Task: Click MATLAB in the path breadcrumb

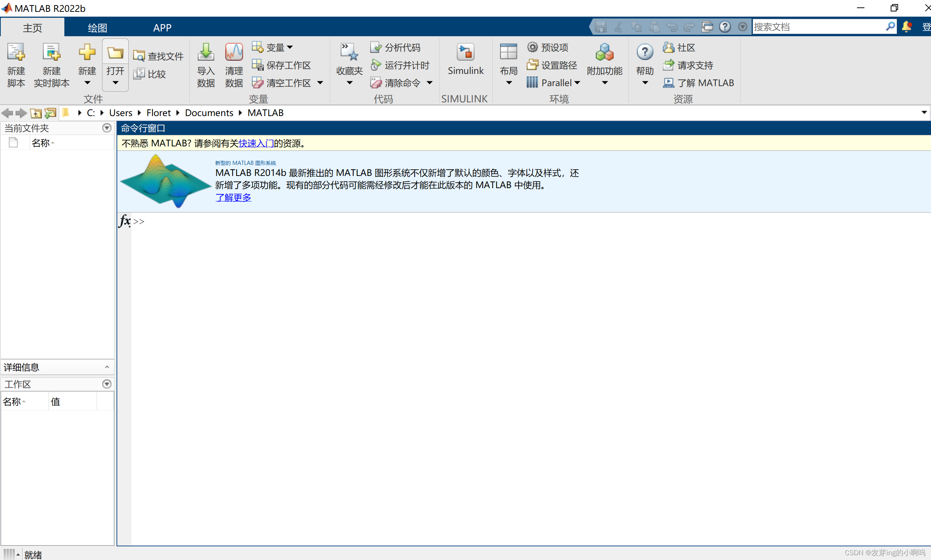Action: click(x=266, y=113)
